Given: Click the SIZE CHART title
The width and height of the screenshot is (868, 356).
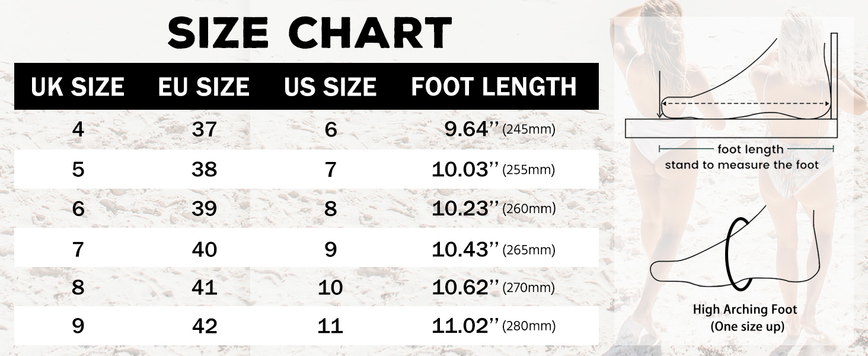Looking at the screenshot, I should [x=309, y=33].
